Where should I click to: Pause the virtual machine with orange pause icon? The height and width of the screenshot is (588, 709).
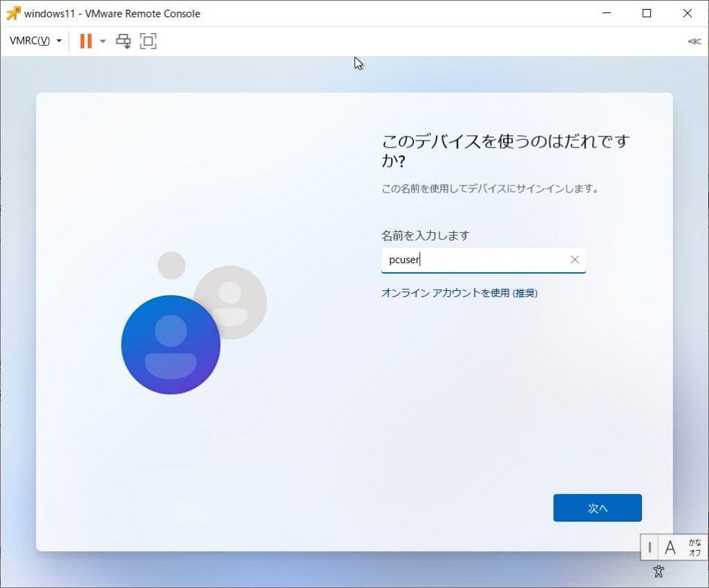point(86,41)
